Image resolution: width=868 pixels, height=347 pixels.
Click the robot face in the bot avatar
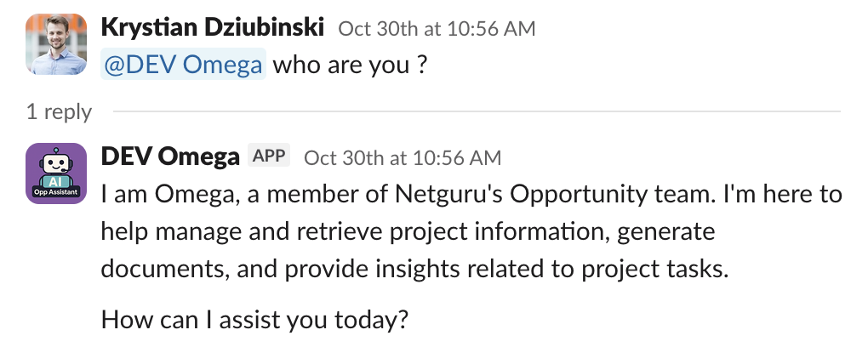56,162
